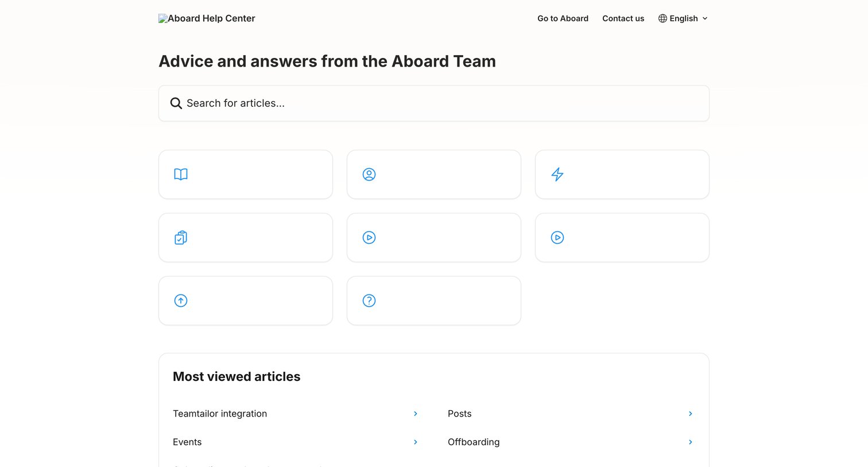Image resolution: width=868 pixels, height=467 pixels.
Task: Open the card with the clipboard checkmark icon
Action: pos(246,238)
